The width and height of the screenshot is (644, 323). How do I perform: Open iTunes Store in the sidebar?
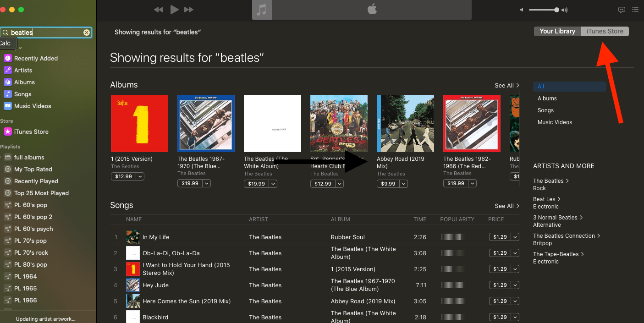point(31,131)
